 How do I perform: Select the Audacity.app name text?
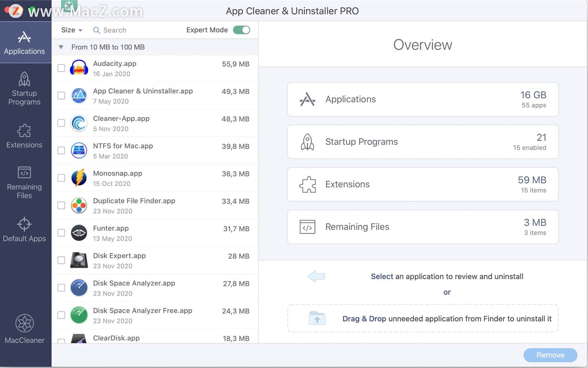tap(115, 64)
